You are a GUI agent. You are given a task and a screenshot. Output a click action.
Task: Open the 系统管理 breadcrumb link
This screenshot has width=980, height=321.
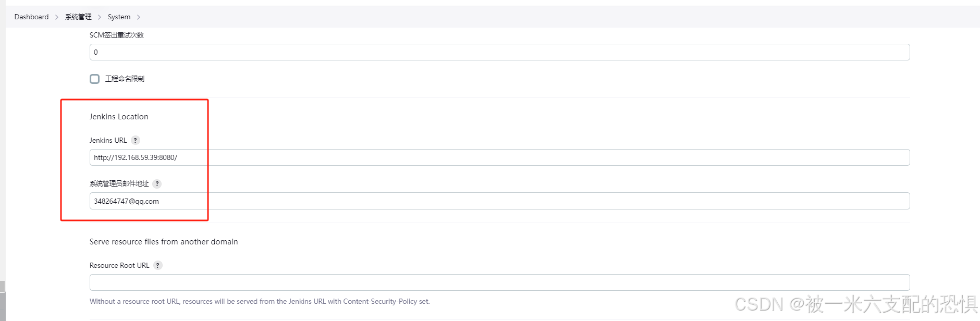pos(78,17)
